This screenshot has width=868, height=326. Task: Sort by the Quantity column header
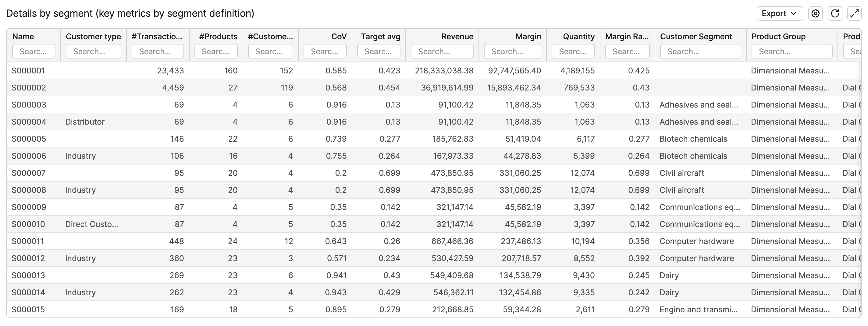pos(578,36)
